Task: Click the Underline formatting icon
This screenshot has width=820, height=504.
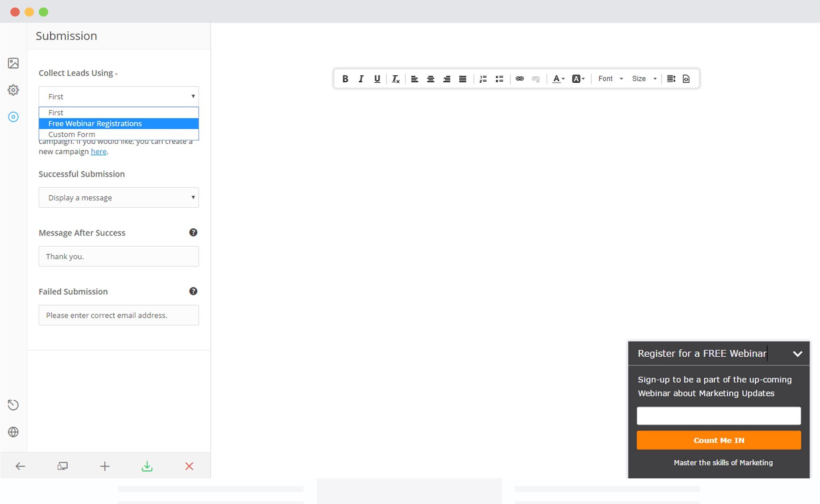Action: pos(377,78)
